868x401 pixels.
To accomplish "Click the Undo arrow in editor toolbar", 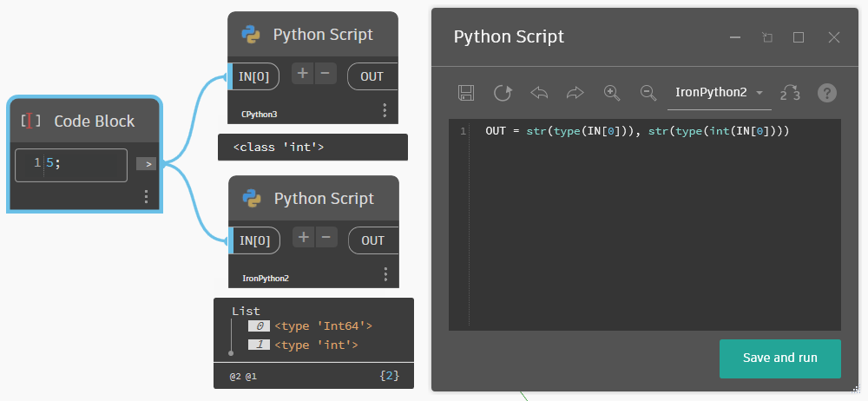I will pyautogui.click(x=539, y=93).
